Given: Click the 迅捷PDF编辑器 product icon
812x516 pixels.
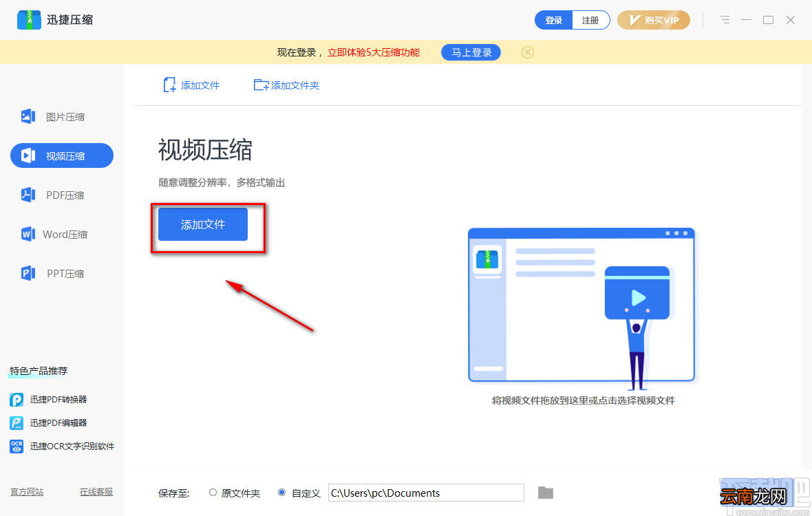Looking at the screenshot, I should pos(17,423).
